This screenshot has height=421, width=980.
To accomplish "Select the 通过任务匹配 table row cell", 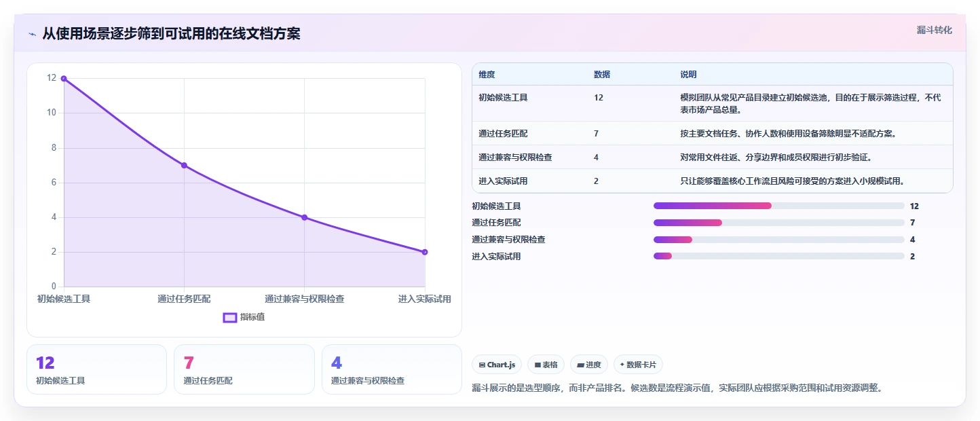I will click(x=503, y=134).
